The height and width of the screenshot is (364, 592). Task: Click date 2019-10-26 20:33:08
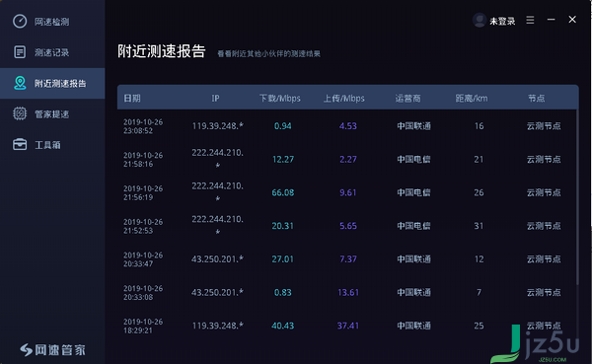coord(143,292)
